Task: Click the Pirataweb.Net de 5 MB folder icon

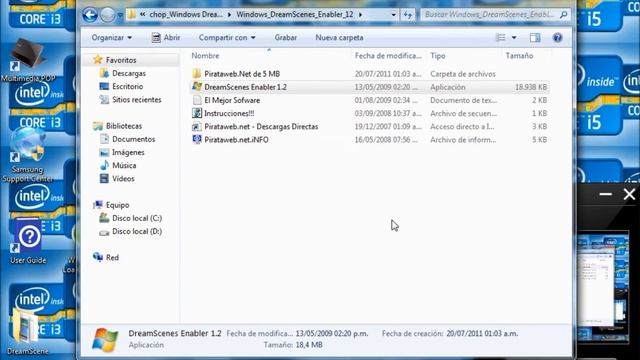Action: point(197,74)
